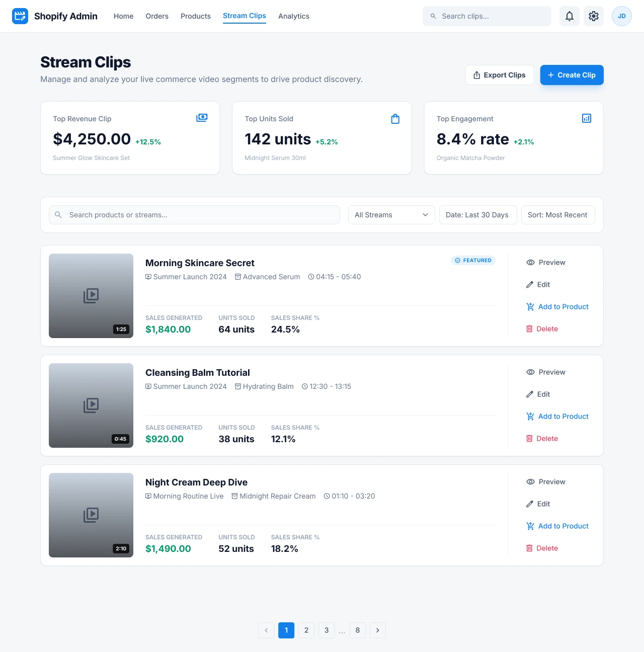
Task: Click the JD user avatar
Action: tap(622, 16)
